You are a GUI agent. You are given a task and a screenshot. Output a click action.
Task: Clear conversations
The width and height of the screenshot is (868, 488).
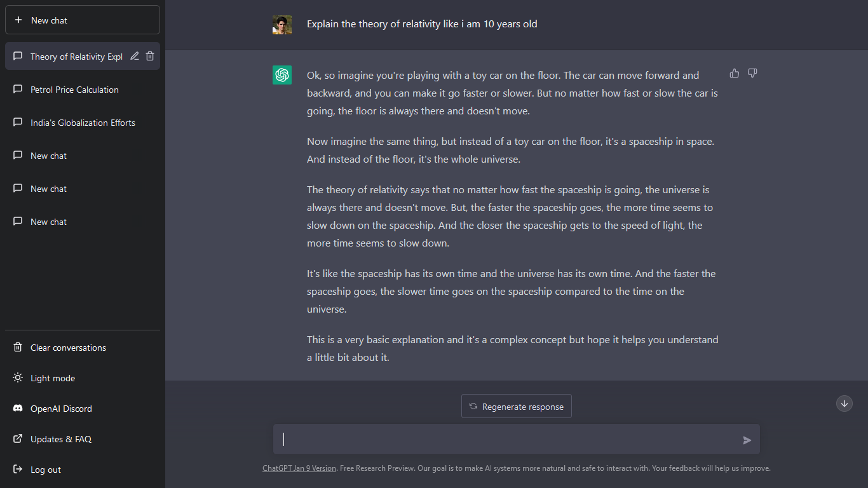(68, 348)
